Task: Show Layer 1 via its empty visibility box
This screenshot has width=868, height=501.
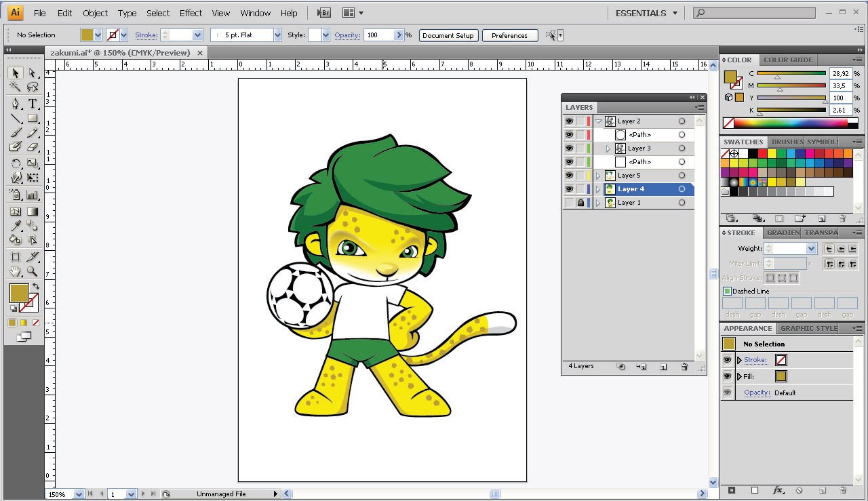Action: point(569,203)
